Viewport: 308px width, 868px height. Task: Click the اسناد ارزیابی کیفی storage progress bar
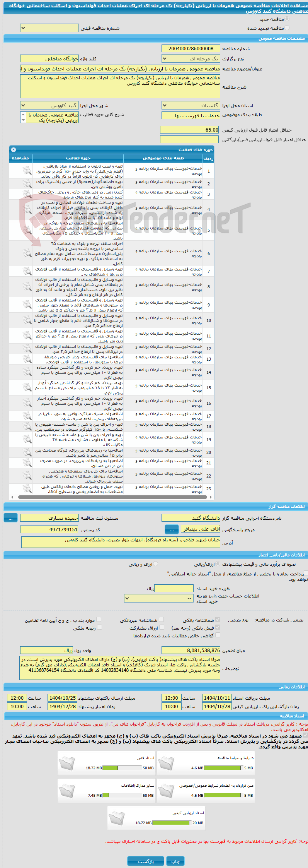click(x=172, y=823)
